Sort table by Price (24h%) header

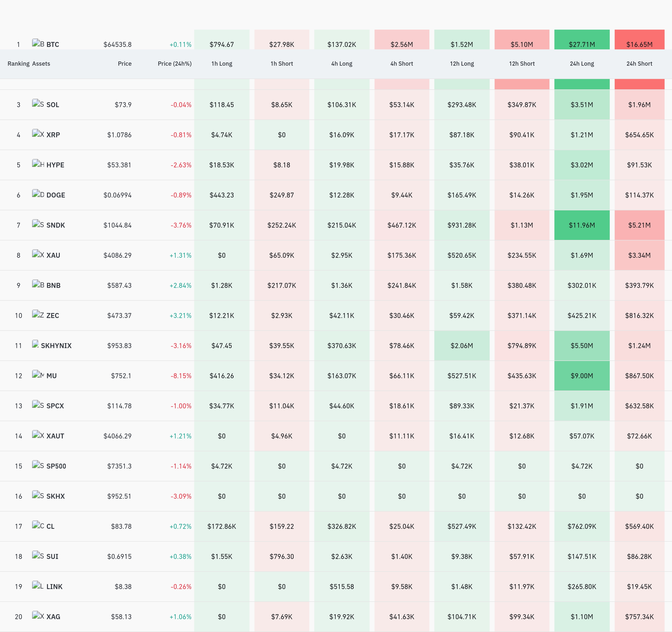[x=174, y=63]
